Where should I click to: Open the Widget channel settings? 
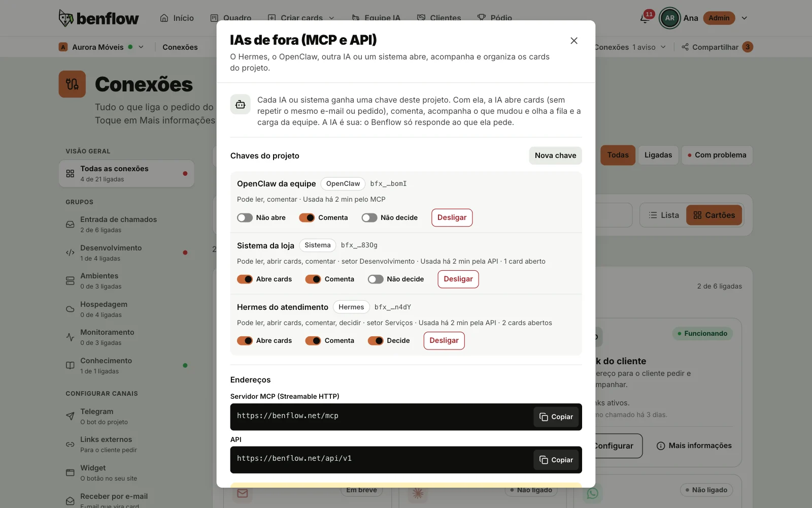pyautogui.click(x=126, y=472)
